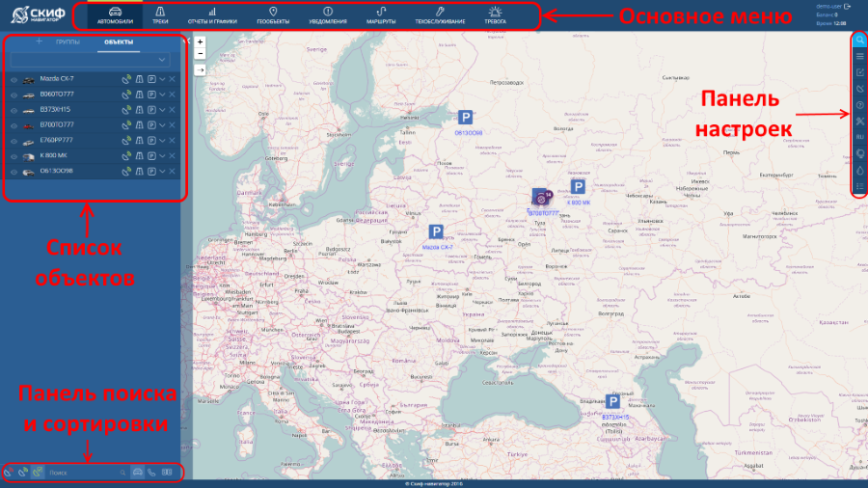Click road track icon for E760PP777
868x488 pixels.
click(x=140, y=141)
